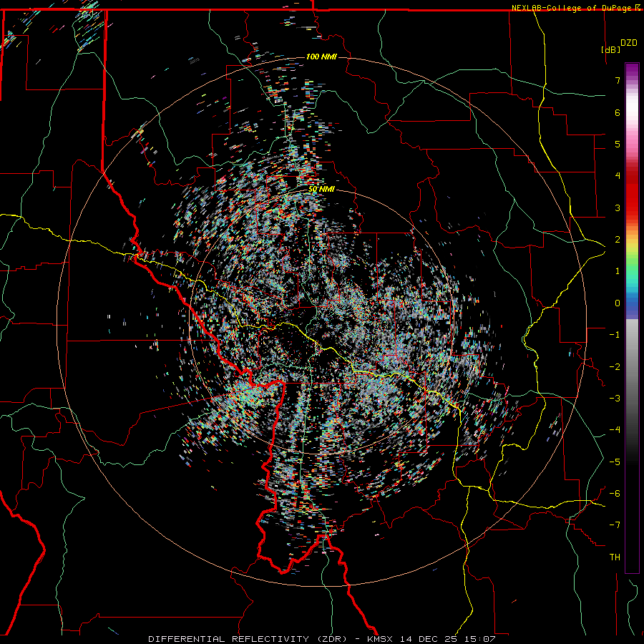The height and width of the screenshot is (644, 644).
Task: Click the [dB] units label
Action: point(611,49)
